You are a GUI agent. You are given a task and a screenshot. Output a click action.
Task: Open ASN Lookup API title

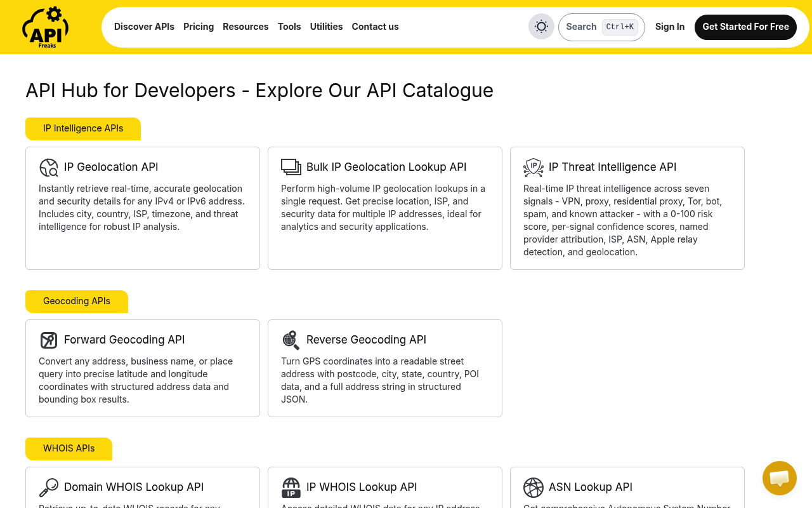coord(591,487)
